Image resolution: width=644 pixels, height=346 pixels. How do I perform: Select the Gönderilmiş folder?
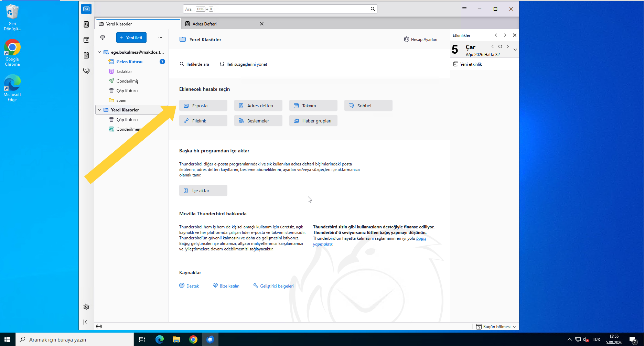(132, 81)
